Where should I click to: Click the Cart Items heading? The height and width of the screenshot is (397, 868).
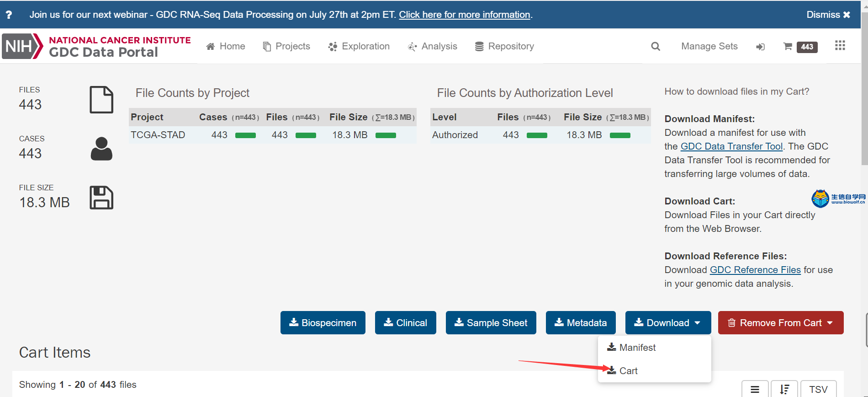click(55, 353)
